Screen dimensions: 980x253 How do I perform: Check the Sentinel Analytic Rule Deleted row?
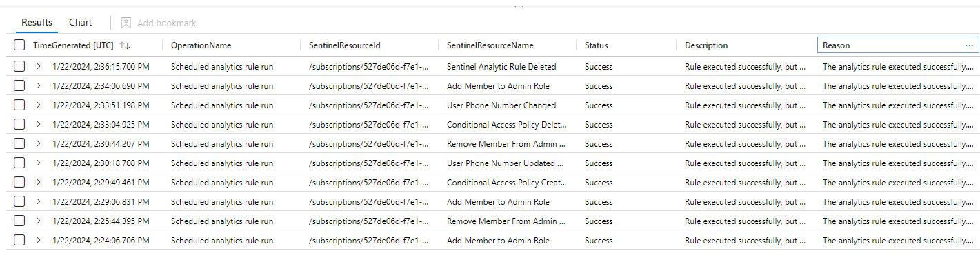coord(19,67)
